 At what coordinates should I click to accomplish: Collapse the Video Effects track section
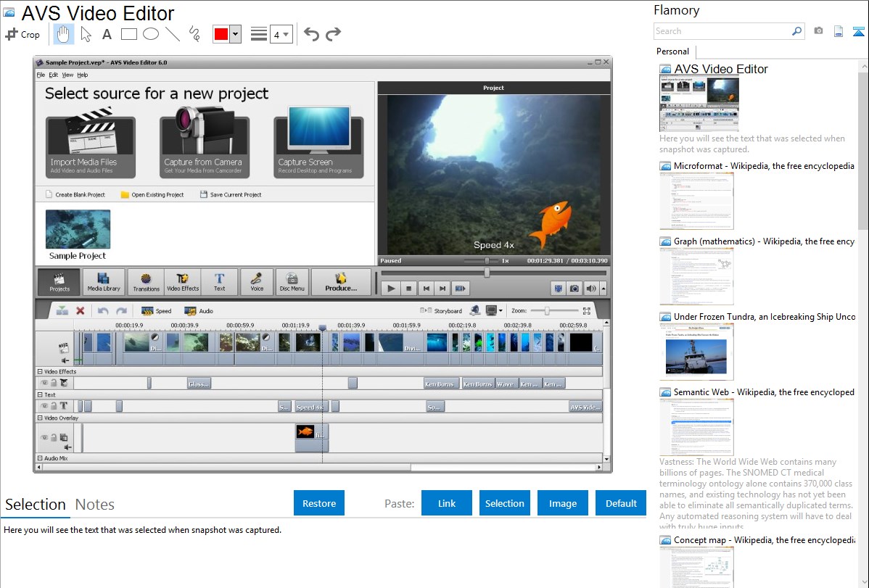pos(40,371)
